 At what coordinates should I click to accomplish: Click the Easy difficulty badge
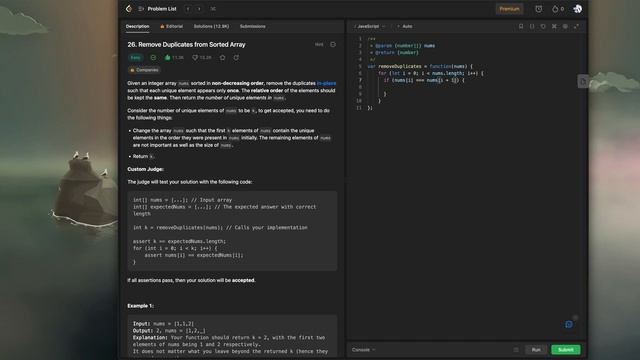136,58
